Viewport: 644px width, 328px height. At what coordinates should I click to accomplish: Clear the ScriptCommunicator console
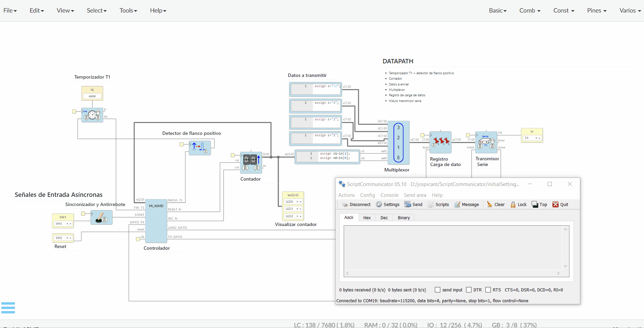496,204
